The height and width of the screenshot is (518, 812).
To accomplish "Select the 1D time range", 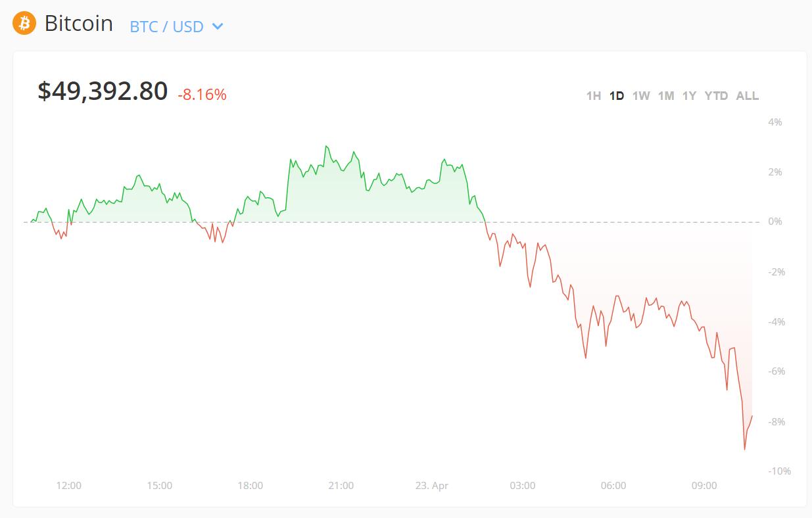I will (616, 96).
